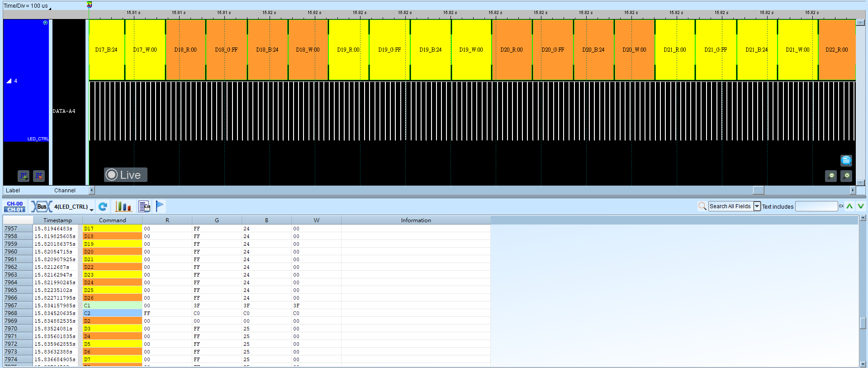Image resolution: width=868 pixels, height=368 pixels.
Task: Click the waveform horizontal scrollbar thumb
Action: click(x=759, y=191)
